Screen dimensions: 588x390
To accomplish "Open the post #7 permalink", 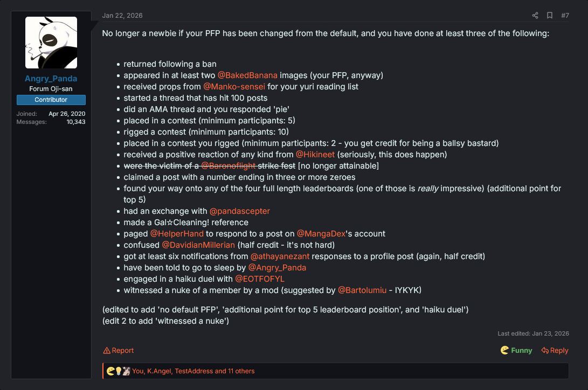I will (565, 16).
